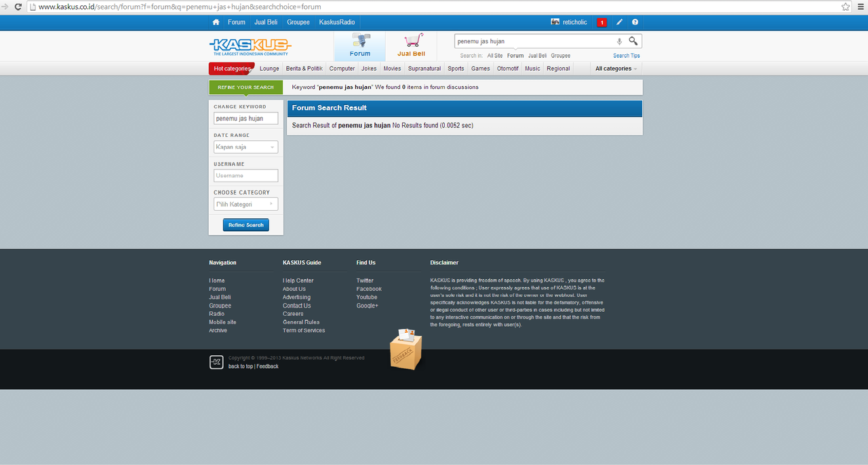Click the browser forward arrow
The height and width of the screenshot is (465, 868).
[4, 7]
